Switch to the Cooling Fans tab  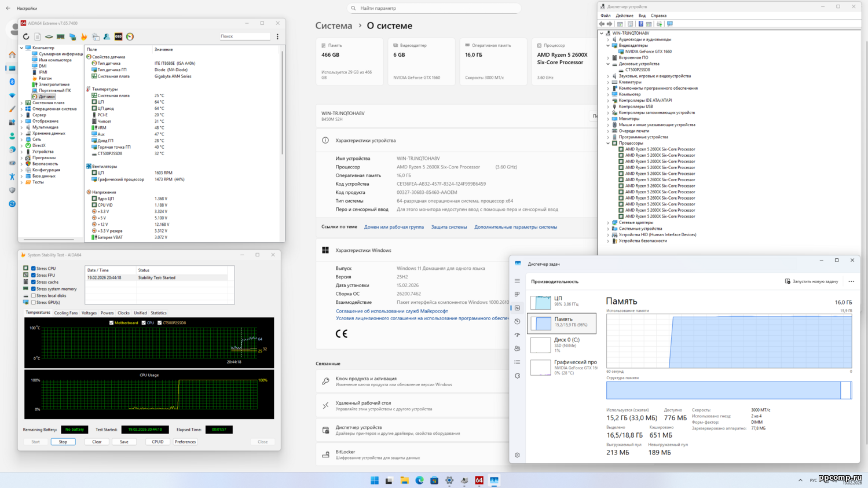click(x=65, y=313)
